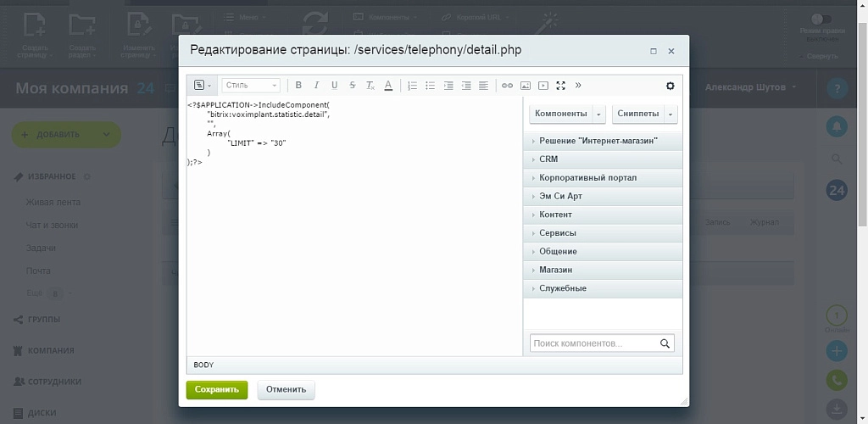Image resolution: width=868 pixels, height=424 pixels.
Task: Open the editor view mode selector
Action: pos(202,86)
